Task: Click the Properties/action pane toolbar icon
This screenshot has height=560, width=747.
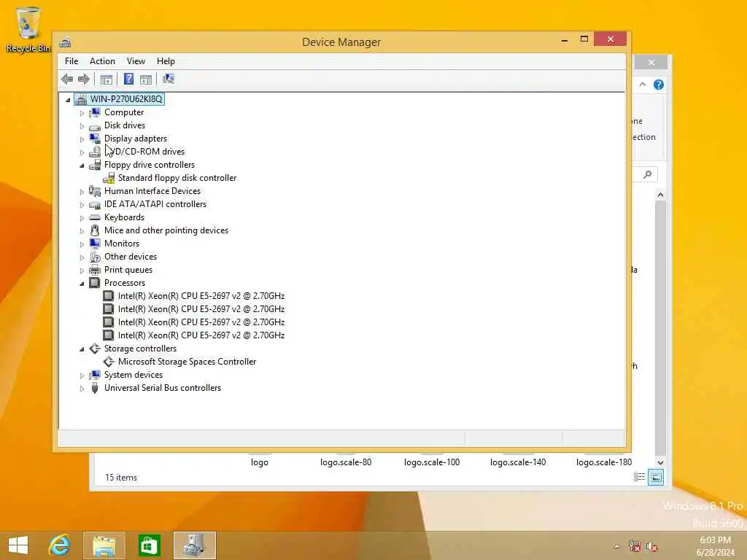Action: [x=146, y=79]
